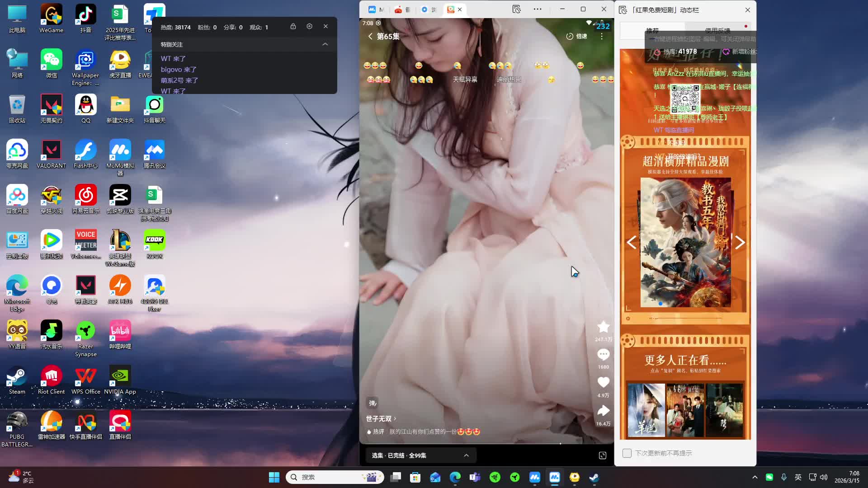
Task: Toggle the lock icon on stats overlay
Action: [293, 27]
